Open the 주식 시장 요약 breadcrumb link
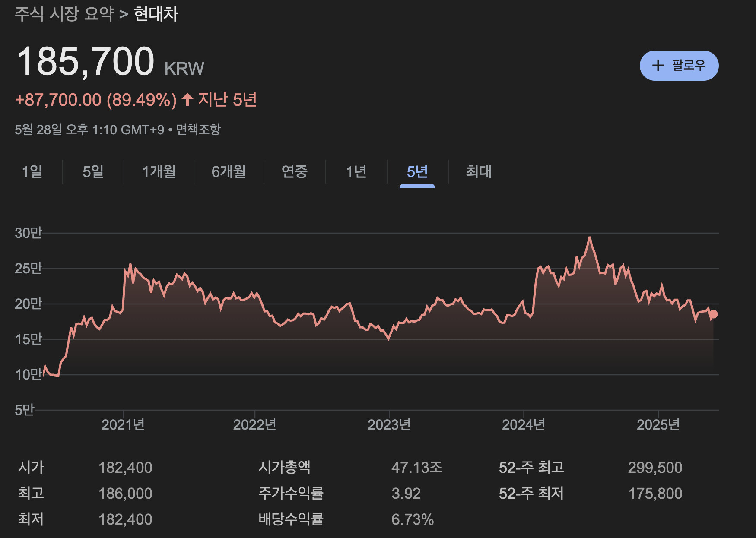 [x=64, y=14]
